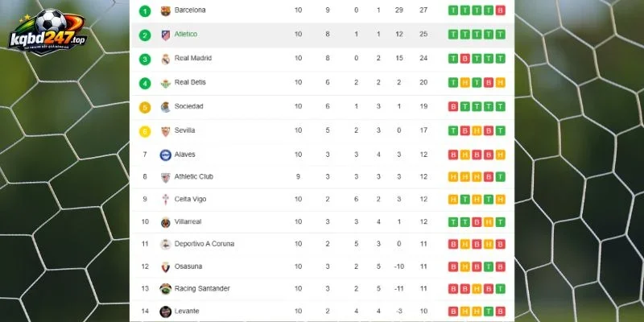Screen dimensions: 644x322
Task: Click the Real Madrid crest icon
Action: click(166, 59)
